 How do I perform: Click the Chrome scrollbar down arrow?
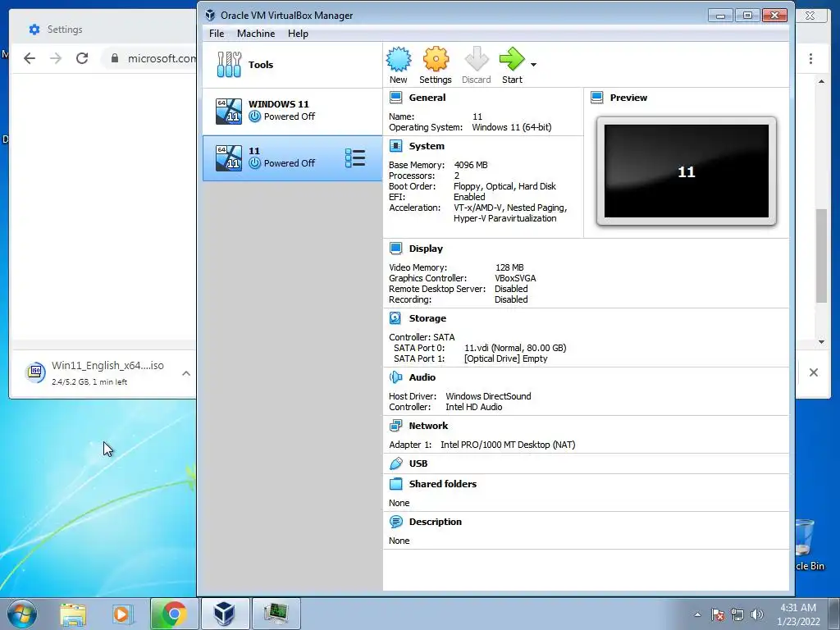821,342
